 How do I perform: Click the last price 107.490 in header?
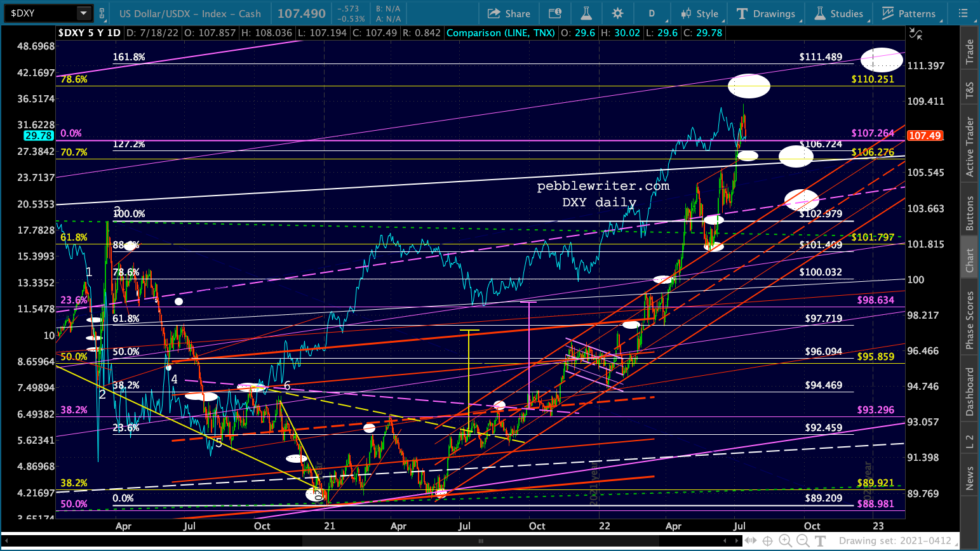(302, 13)
